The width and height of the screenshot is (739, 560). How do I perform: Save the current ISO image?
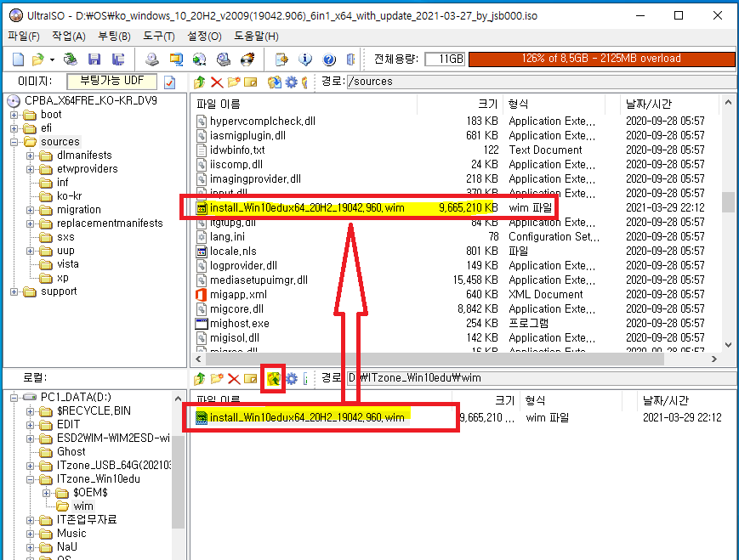(x=94, y=59)
